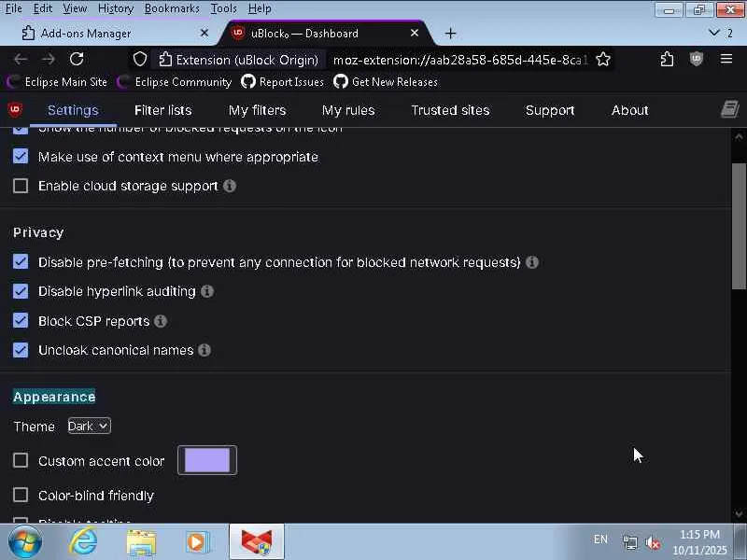Open the View menu
This screenshot has height=560, width=747.
click(75, 8)
